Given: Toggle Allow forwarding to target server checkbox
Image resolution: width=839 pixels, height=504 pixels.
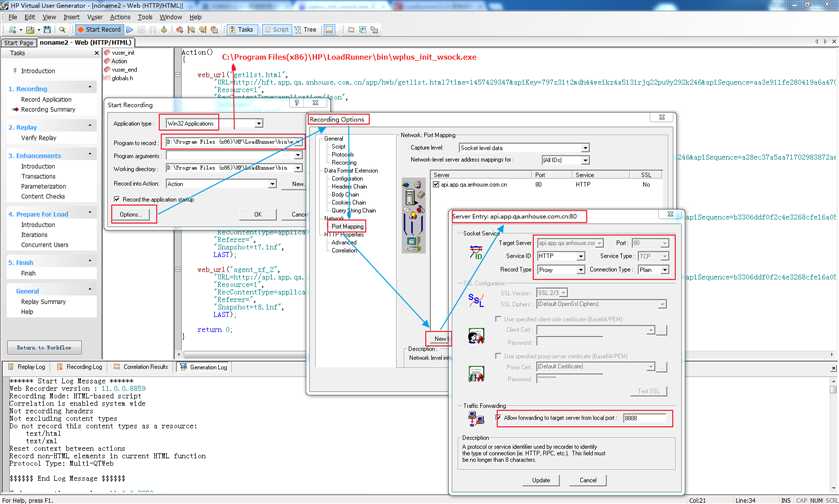Looking at the screenshot, I should point(499,418).
